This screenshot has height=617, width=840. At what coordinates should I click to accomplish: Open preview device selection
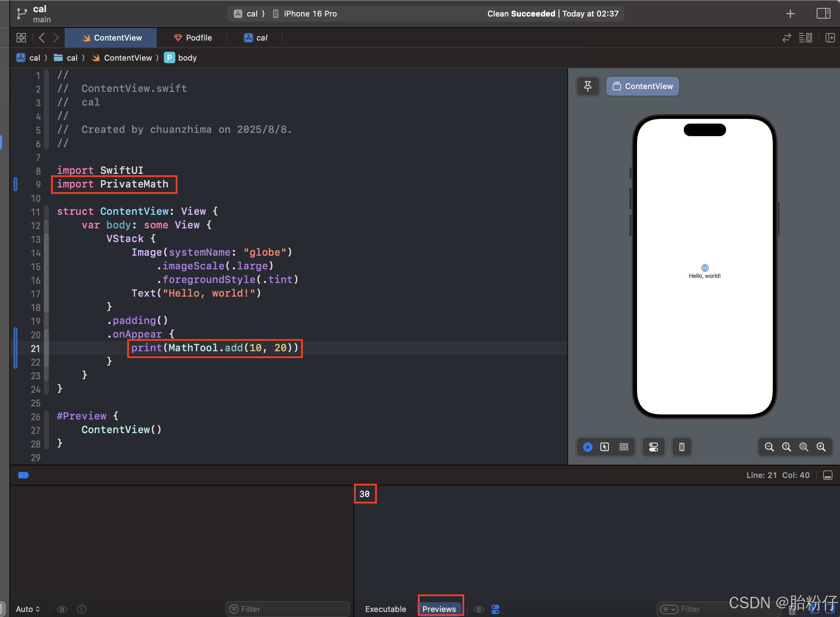click(x=682, y=447)
